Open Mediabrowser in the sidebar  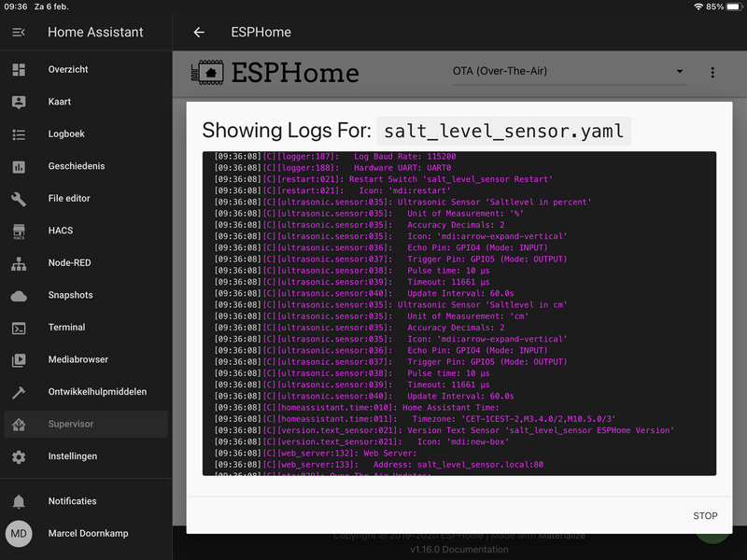click(x=78, y=359)
